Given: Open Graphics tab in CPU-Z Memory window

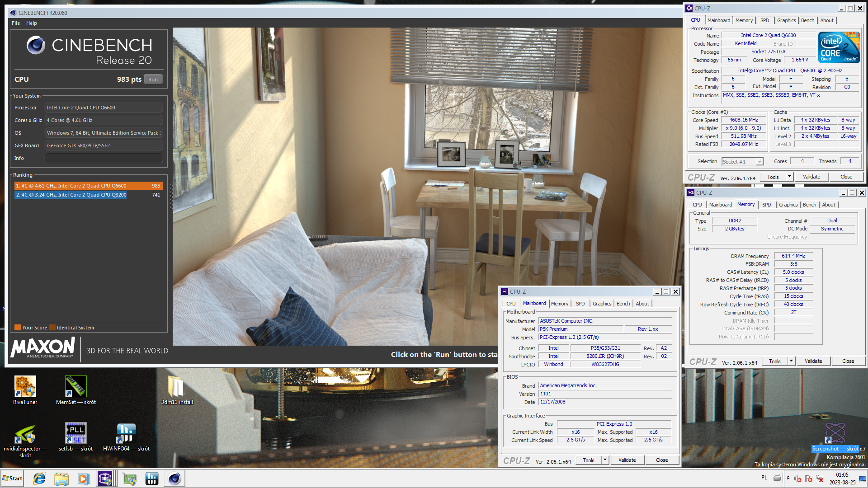Looking at the screenshot, I should point(788,205).
